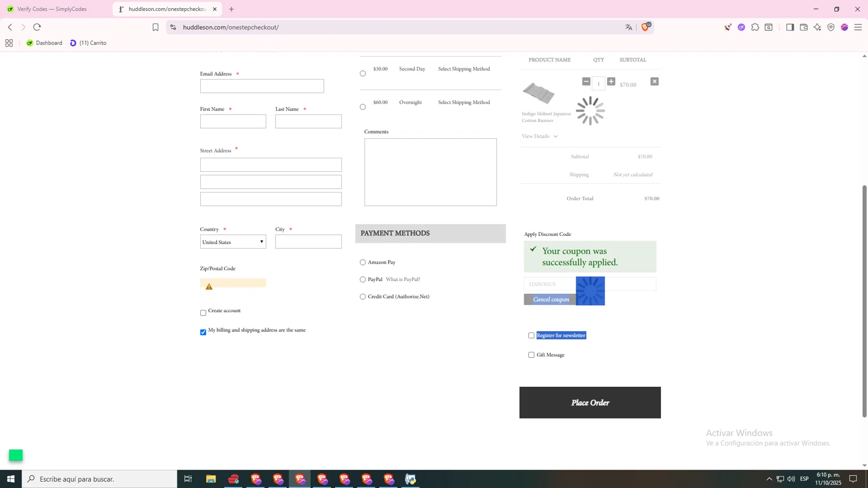Click the ESP language indicator
Viewport: 868px width, 488px height.
tap(804, 479)
